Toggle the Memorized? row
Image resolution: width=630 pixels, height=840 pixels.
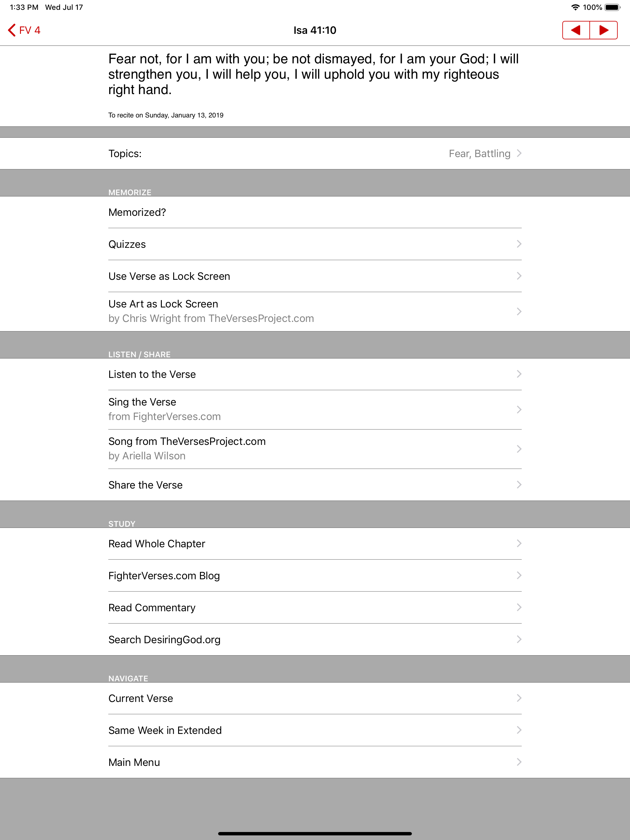[315, 212]
